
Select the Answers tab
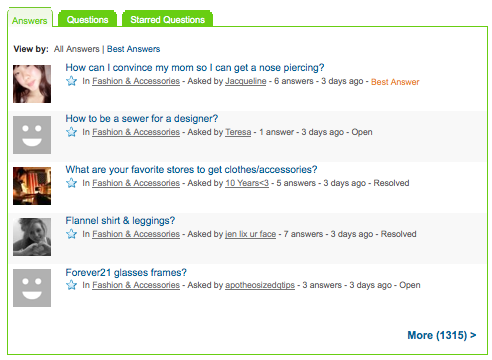[x=30, y=20]
